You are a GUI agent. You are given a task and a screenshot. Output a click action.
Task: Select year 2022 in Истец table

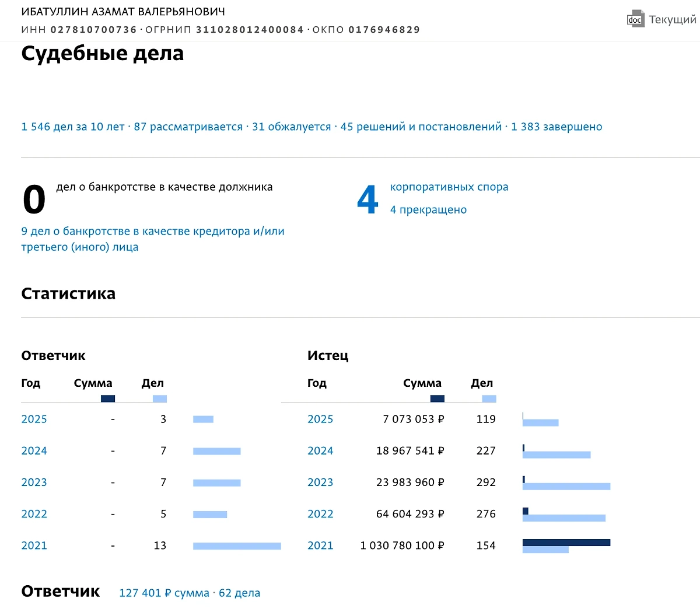pos(320,514)
